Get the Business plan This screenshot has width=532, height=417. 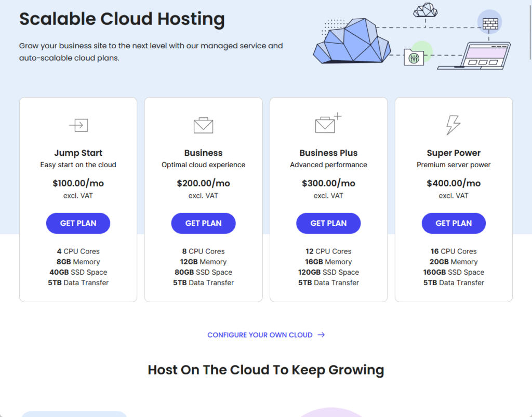click(x=203, y=223)
